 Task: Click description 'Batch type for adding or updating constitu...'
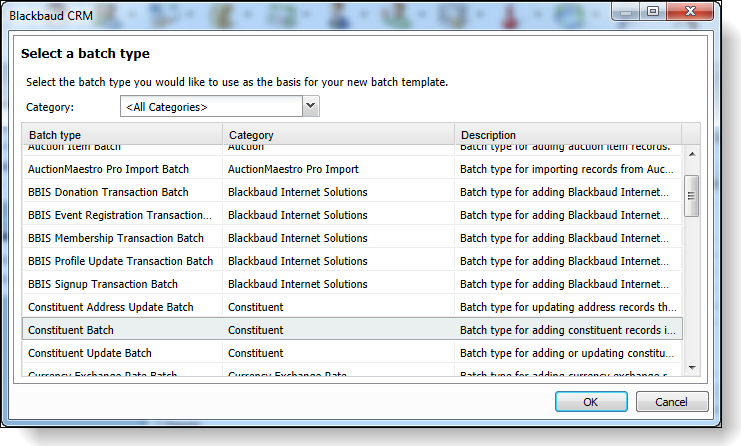567,353
